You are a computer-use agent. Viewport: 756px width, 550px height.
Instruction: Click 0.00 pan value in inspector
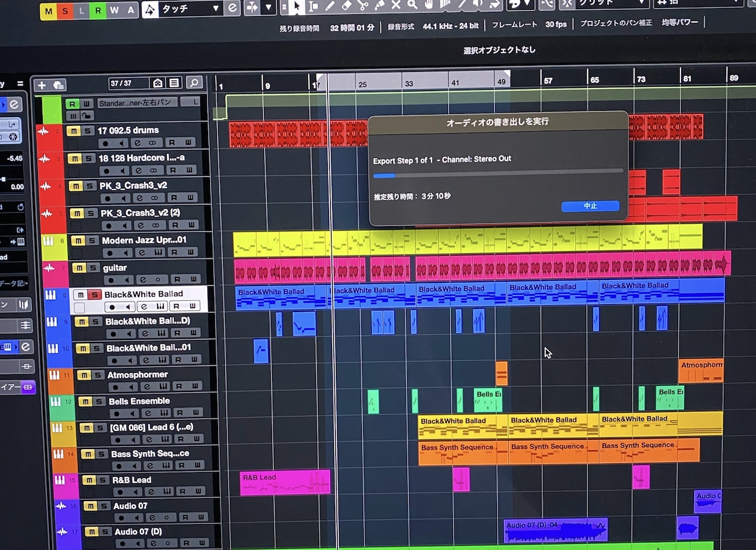point(17,187)
